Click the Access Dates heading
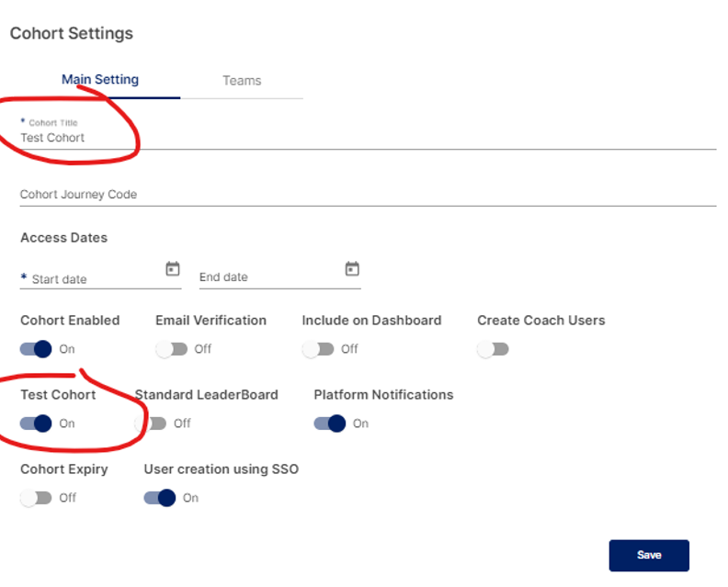 coord(64,238)
